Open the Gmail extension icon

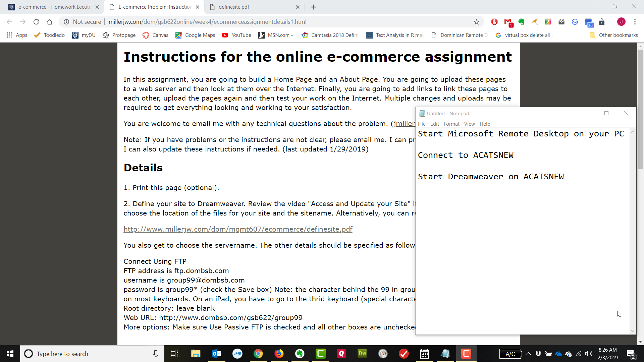coord(508,22)
